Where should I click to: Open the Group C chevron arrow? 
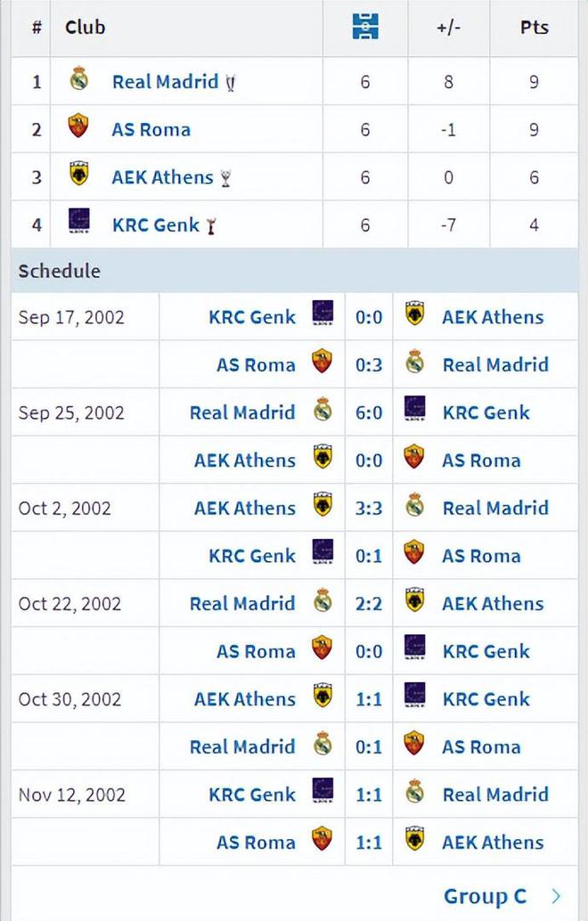tap(556, 896)
